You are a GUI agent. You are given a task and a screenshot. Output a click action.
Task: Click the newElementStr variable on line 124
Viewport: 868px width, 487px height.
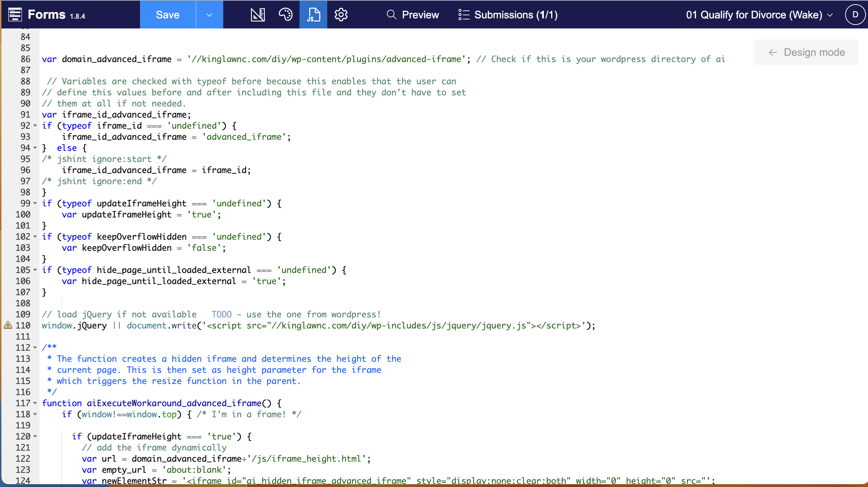point(134,481)
